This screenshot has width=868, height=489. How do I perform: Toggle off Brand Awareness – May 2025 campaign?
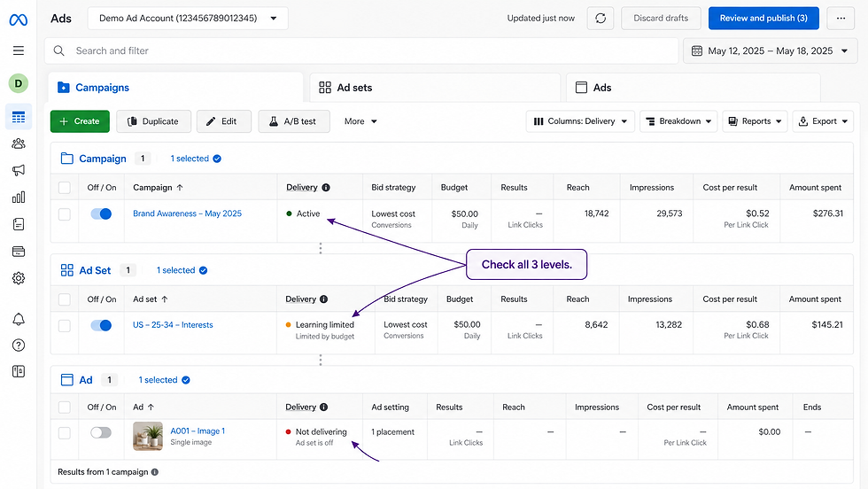point(101,213)
